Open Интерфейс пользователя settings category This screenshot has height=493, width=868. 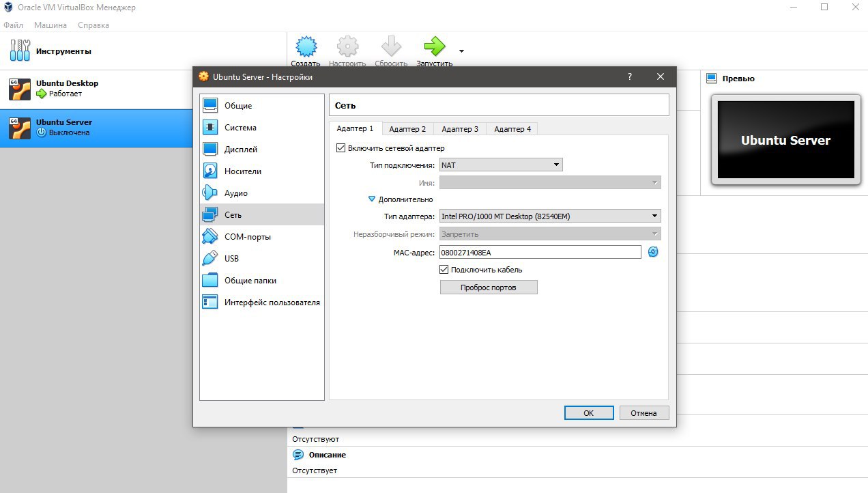[261, 302]
